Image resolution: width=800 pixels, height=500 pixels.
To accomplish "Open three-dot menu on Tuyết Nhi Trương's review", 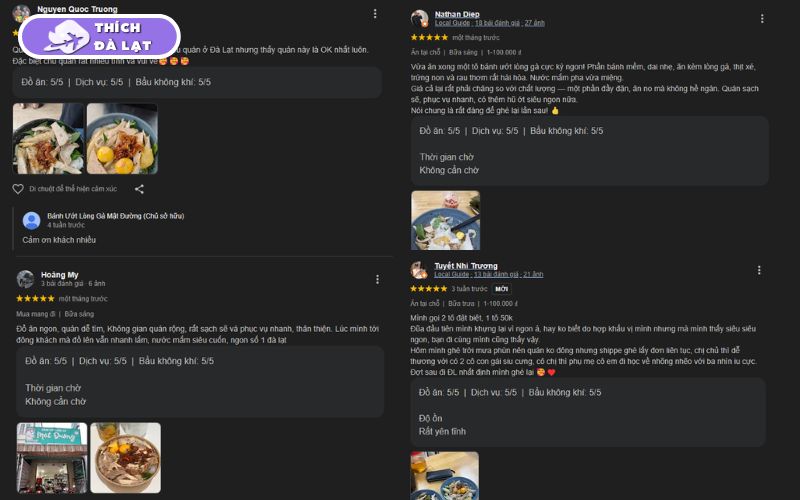I will (759, 270).
